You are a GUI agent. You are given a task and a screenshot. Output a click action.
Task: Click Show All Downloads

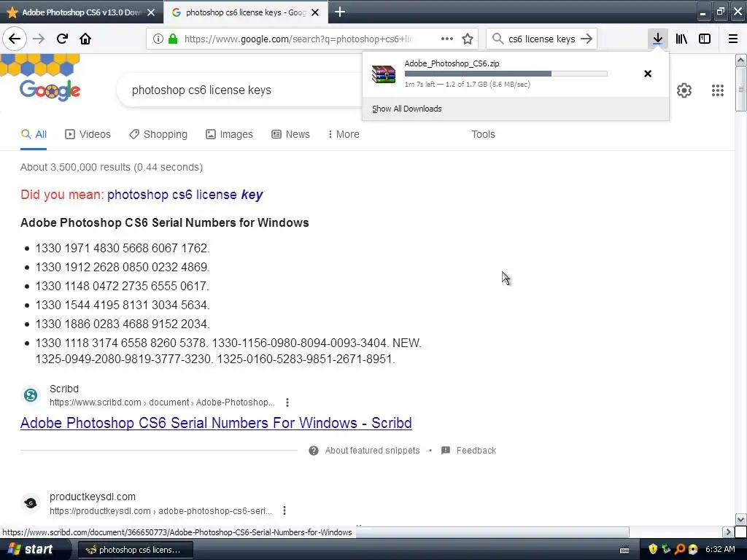[407, 109]
